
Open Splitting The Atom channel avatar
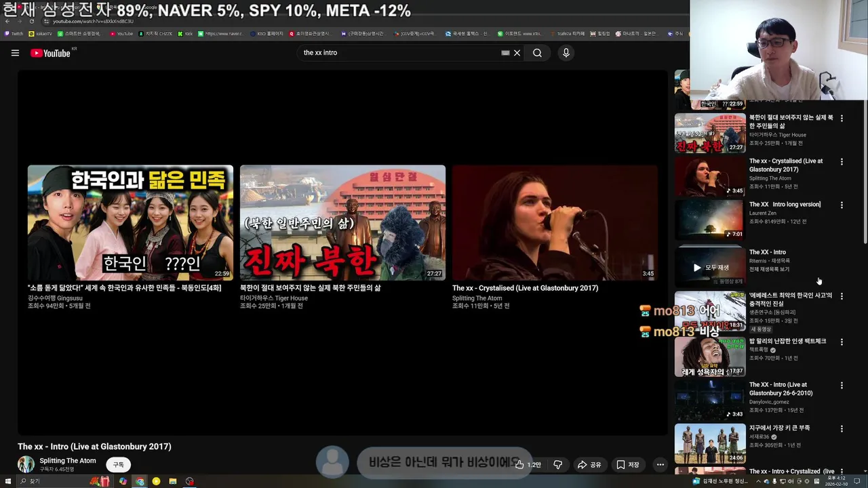click(26, 464)
